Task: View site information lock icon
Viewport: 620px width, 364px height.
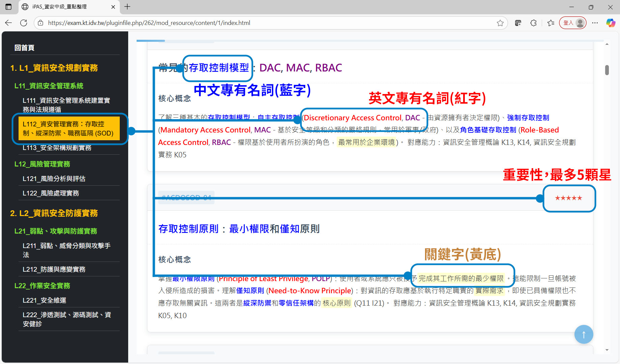Action: point(40,23)
